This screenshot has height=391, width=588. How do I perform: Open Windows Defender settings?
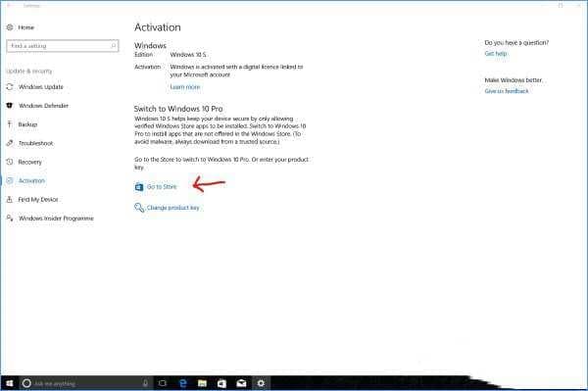tap(43, 106)
